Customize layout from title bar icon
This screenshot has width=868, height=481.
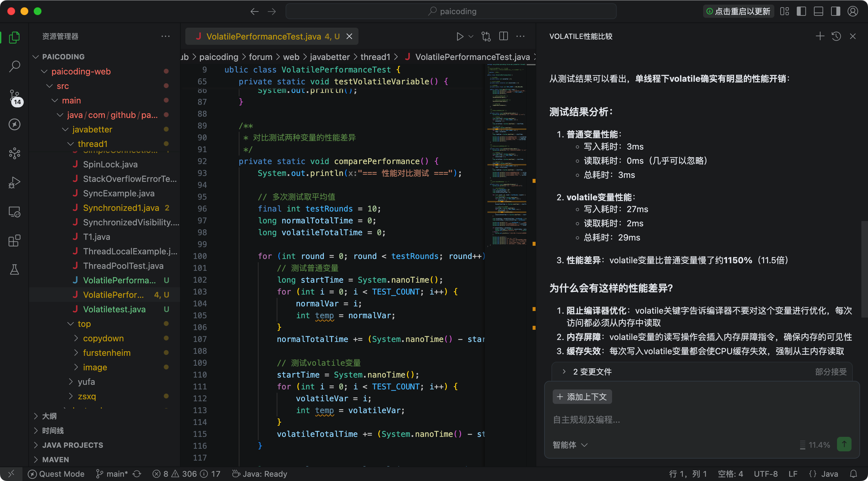(x=785, y=12)
